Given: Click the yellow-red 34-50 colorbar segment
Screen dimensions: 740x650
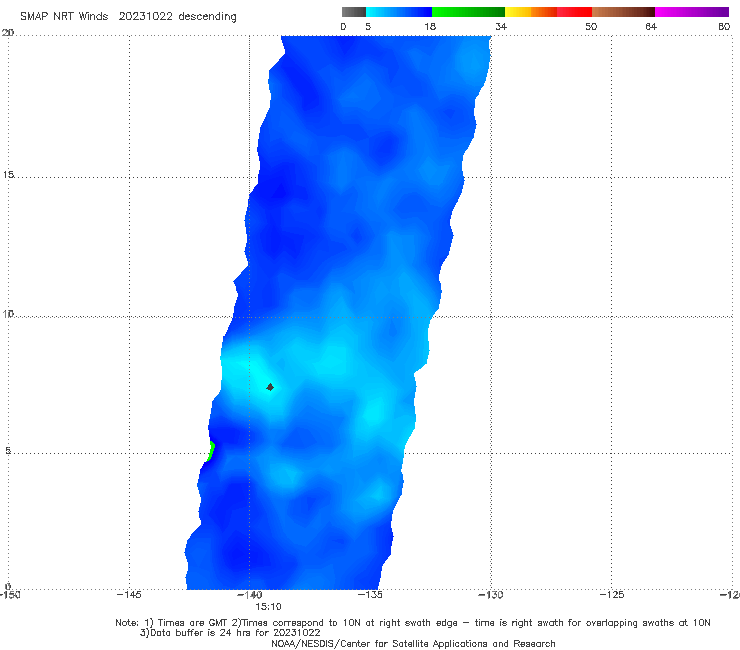Looking at the screenshot, I should (548, 12).
